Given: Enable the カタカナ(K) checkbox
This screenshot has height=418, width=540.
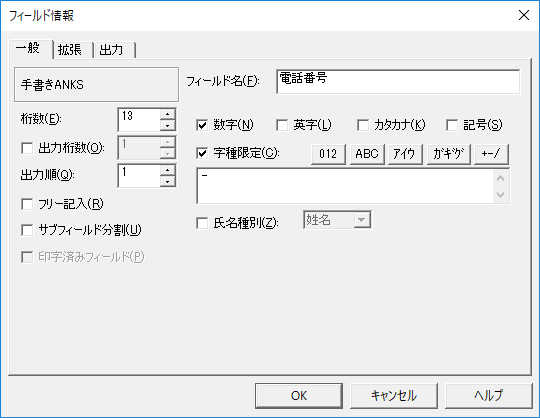Looking at the screenshot, I should click(363, 125).
